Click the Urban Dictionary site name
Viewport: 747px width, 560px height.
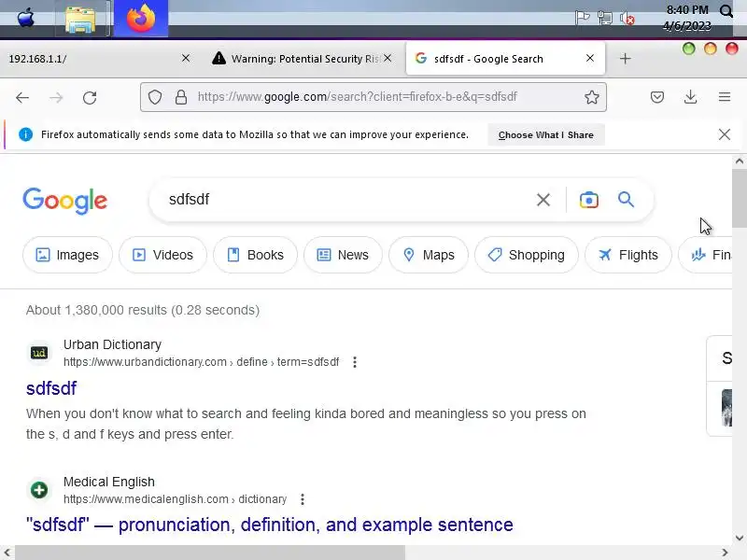pyautogui.click(x=112, y=344)
